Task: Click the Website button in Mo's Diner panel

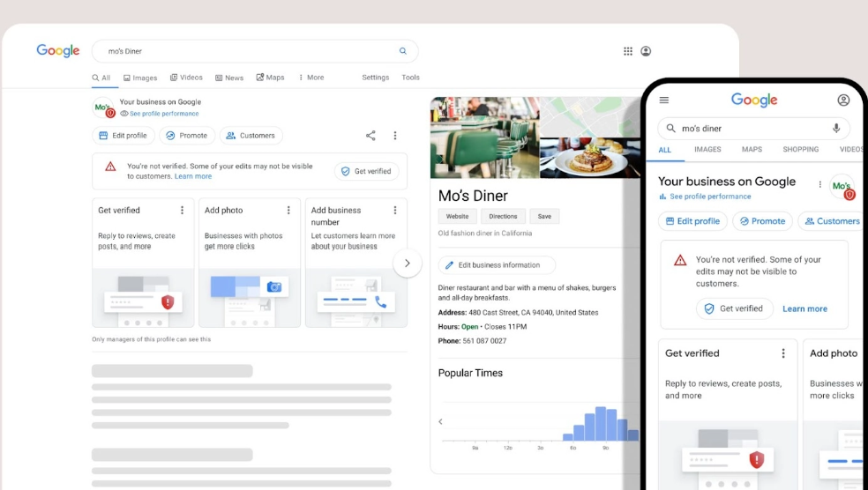Action: click(457, 216)
